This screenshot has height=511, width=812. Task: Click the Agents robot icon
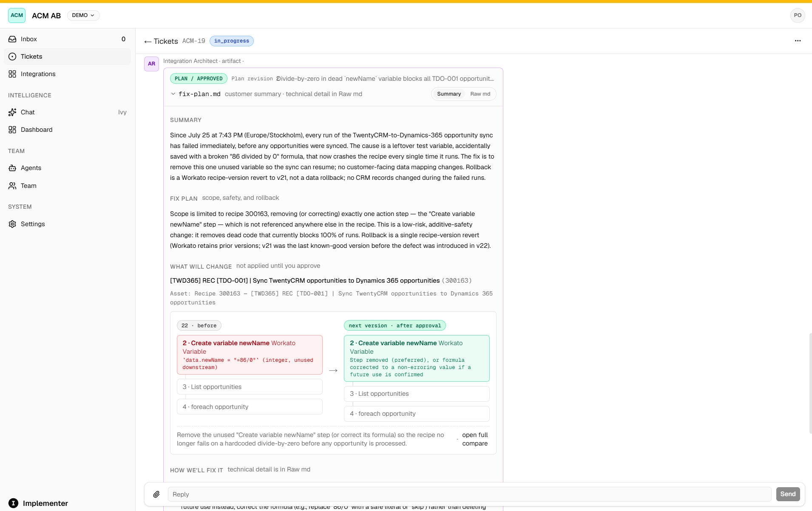(x=12, y=168)
